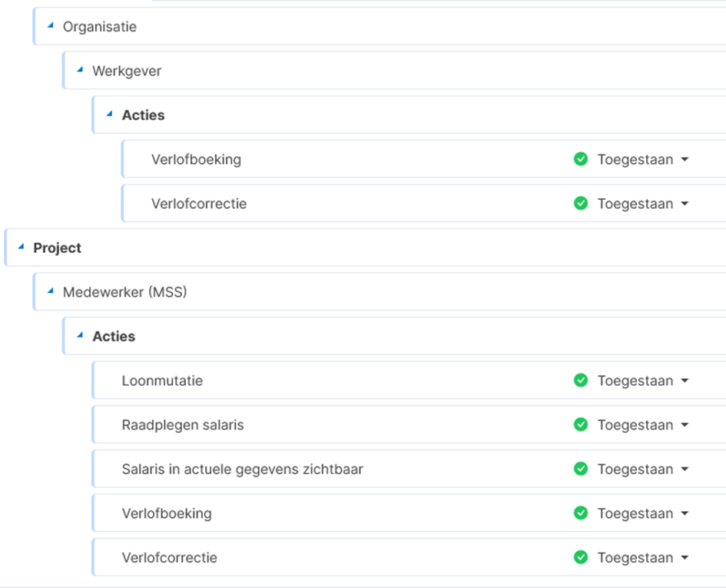Image resolution: width=726 pixels, height=588 pixels.
Task: Click green checkmark icon beside Werkgever Verlofboeking
Action: [x=581, y=159]
